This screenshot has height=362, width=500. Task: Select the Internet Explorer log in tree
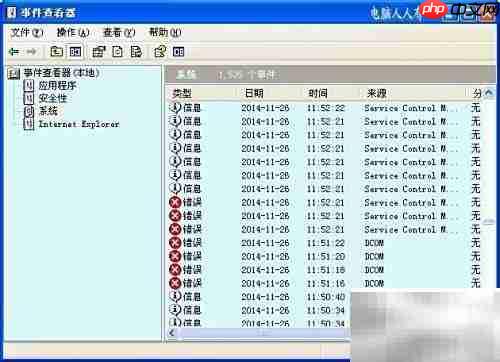[79, 124]
